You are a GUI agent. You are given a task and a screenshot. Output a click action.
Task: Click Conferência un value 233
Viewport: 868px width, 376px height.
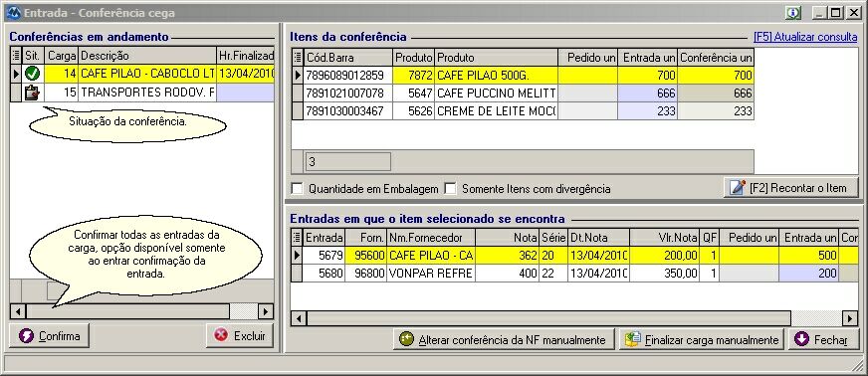click(x=716, y=110)
